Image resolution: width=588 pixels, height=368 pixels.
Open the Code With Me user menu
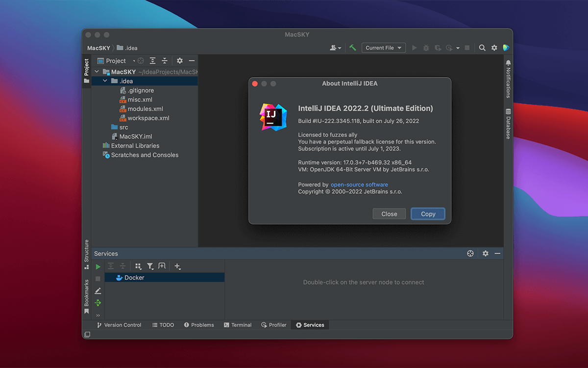336,48
